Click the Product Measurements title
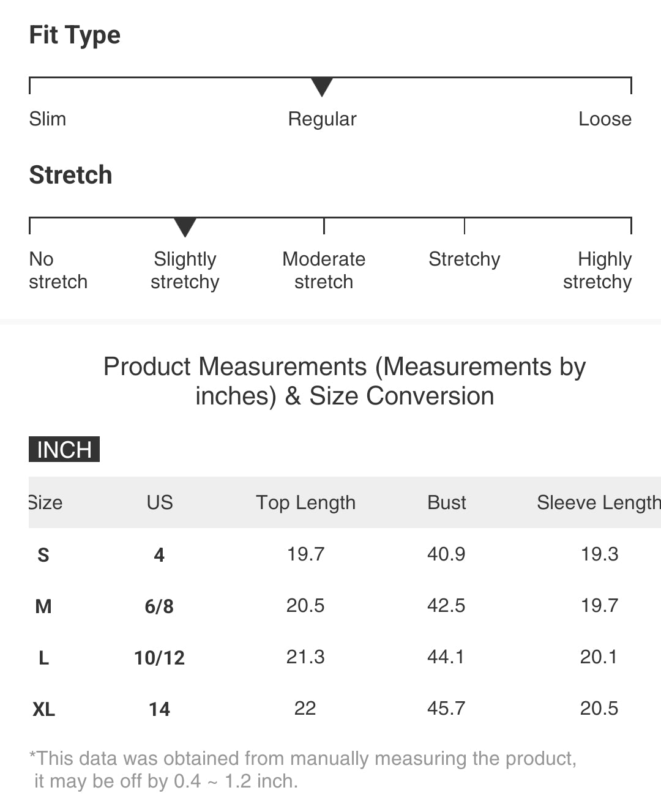Image resolution: width=661 pixels, height=812 pixels. pos(345,381)
